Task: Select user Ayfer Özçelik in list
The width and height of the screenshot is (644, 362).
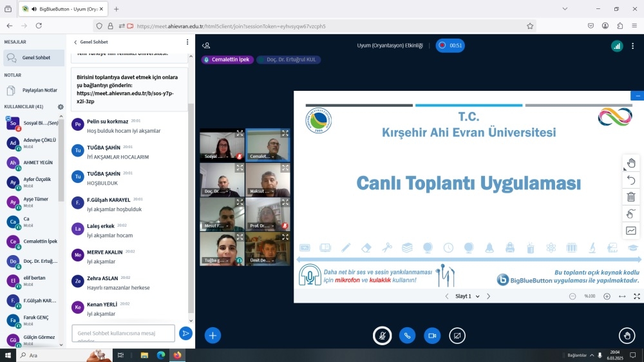Action: coord(32,182)
